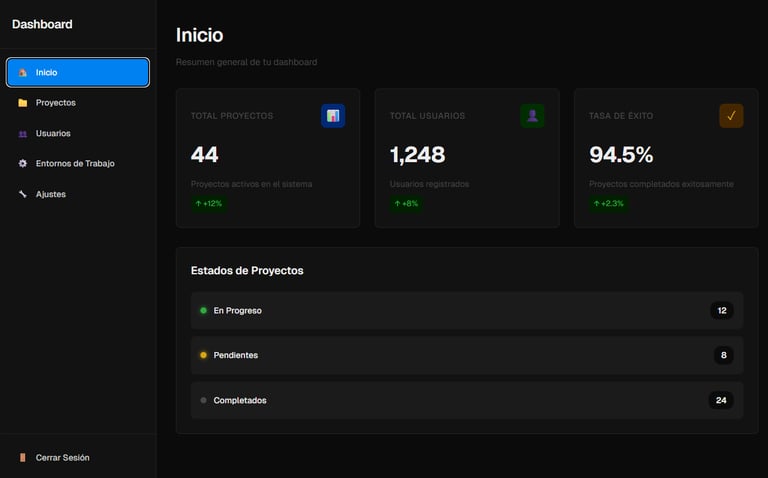Click the 12 count badge for En Progreso
This screenshot has height=478, width=768.
pyautogui.click(x=722, y=311)
